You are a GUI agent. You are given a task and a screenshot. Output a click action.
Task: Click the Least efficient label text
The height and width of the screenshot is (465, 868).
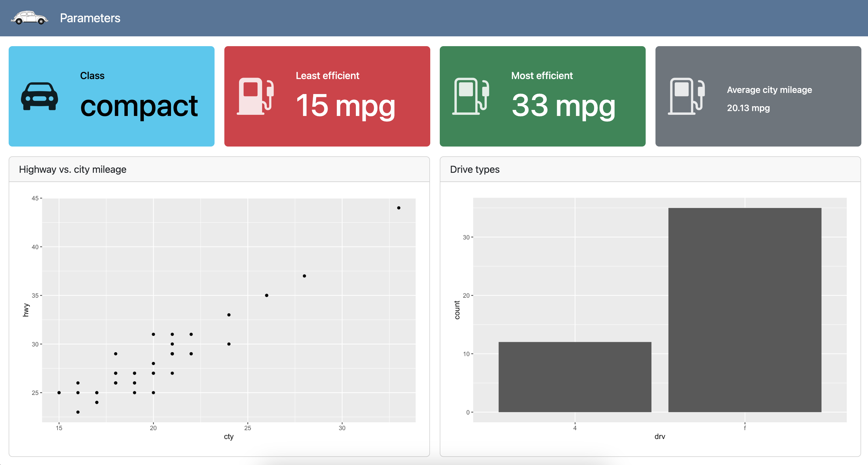pos(327,76)
